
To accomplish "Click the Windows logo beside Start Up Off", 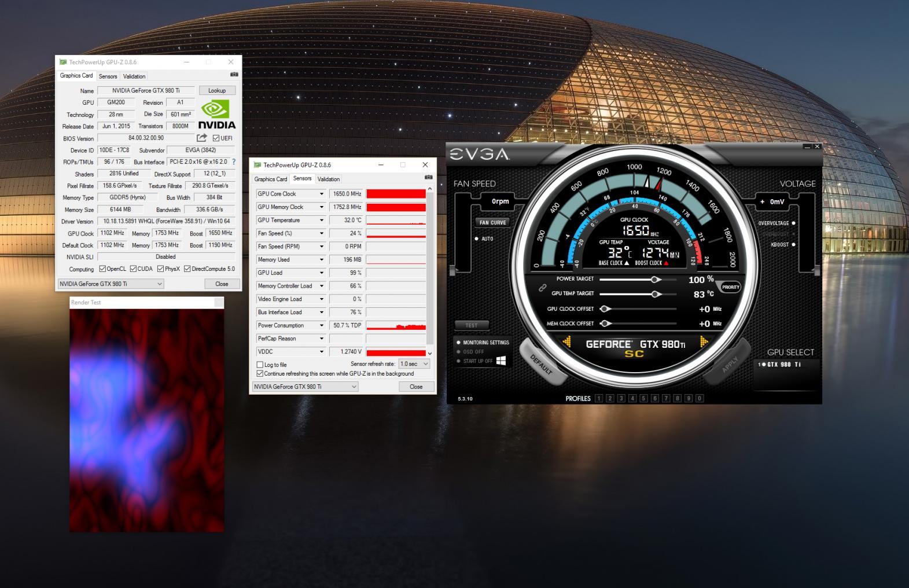I will (501, 361).
